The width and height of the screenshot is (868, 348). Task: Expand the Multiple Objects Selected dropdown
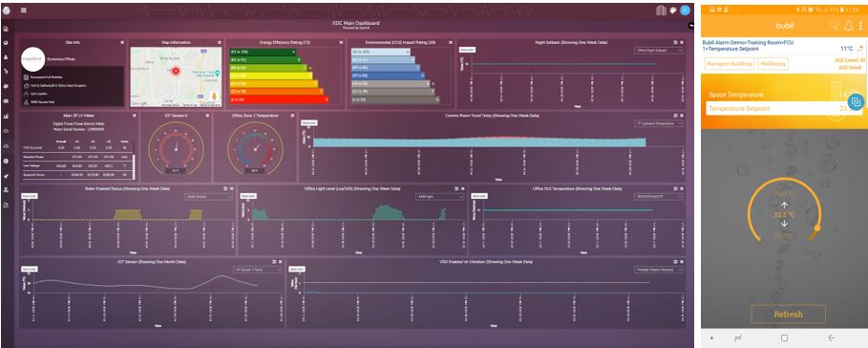659,270
